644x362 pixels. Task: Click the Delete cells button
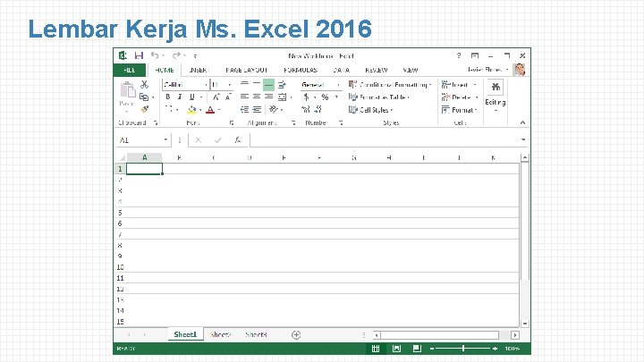pyautogui.click(x=460, y=97)
